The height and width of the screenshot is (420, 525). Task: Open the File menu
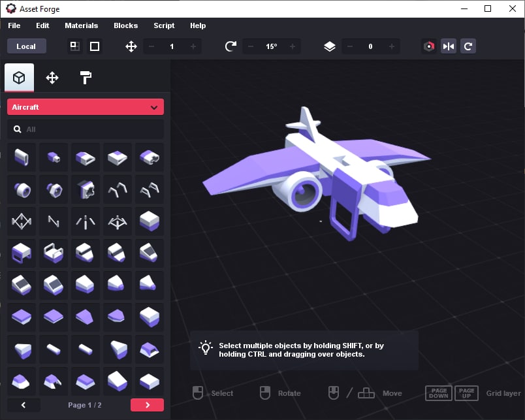coord(14,25)
